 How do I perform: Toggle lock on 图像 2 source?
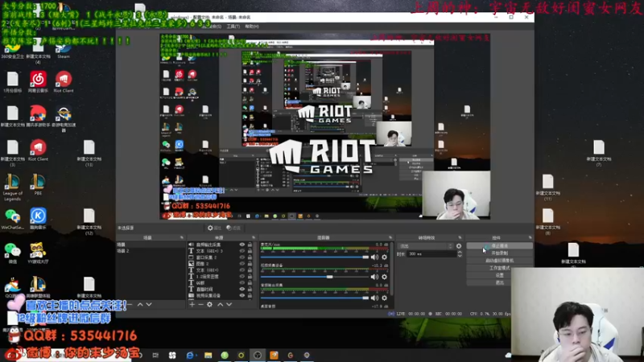tap(250, 264)
